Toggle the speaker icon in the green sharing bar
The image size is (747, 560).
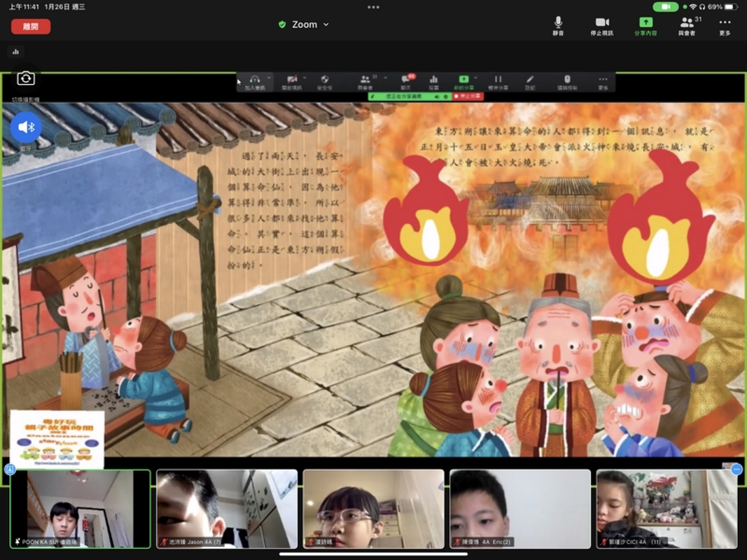437,96
